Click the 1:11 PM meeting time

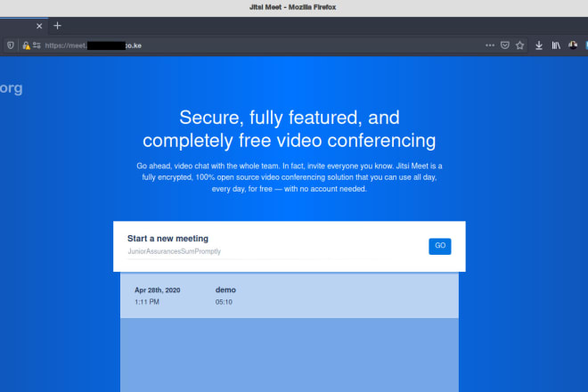click(x=147, y=302)
